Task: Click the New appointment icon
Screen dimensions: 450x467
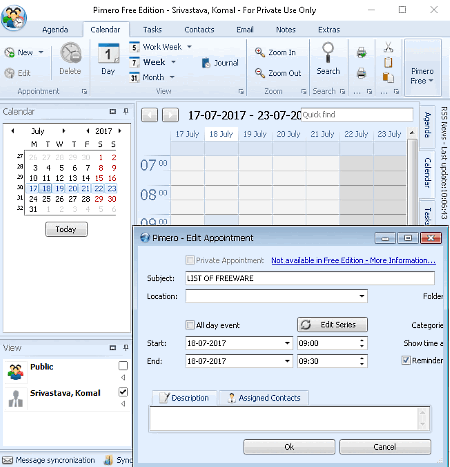Action: click(9, 52)
